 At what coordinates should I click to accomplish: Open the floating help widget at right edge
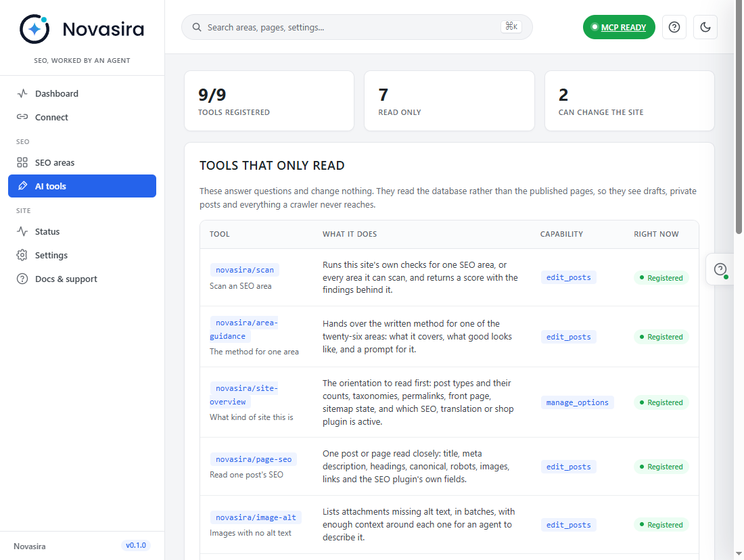point(721,270)
